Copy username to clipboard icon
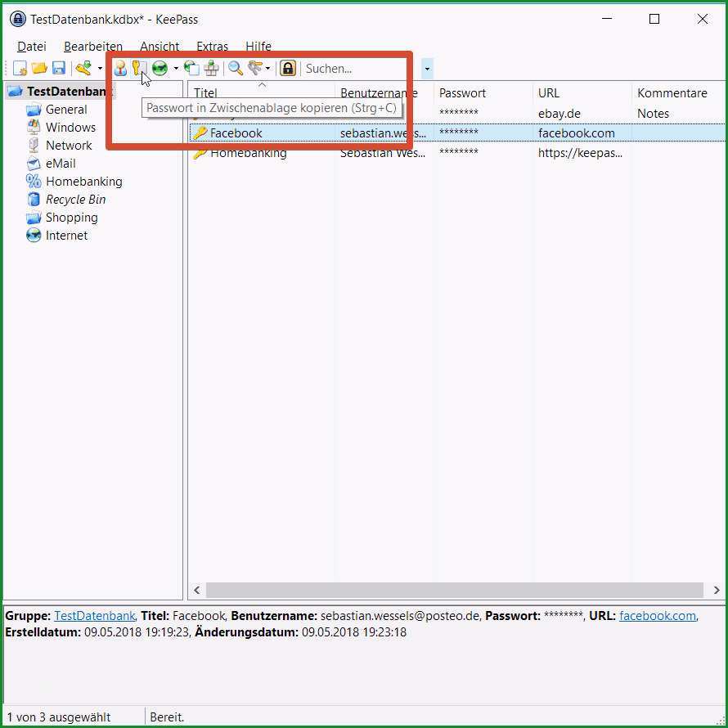The width and height of the screenshot is (728, 728). [121, 68]
